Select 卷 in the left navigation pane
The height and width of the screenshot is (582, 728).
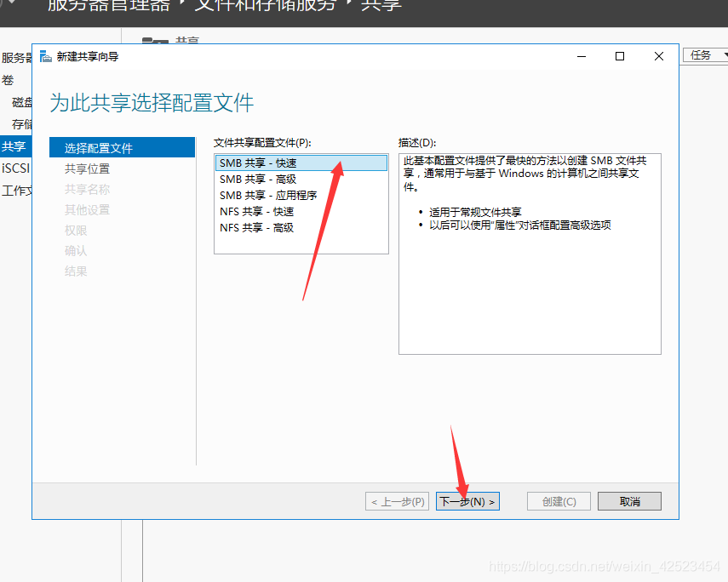pos(10,79)
